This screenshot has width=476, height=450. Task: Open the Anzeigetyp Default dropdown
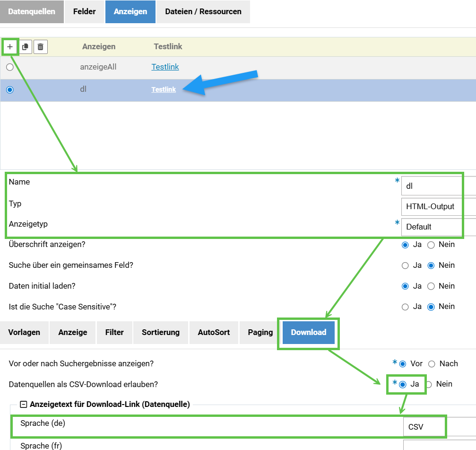click(431, 227)
